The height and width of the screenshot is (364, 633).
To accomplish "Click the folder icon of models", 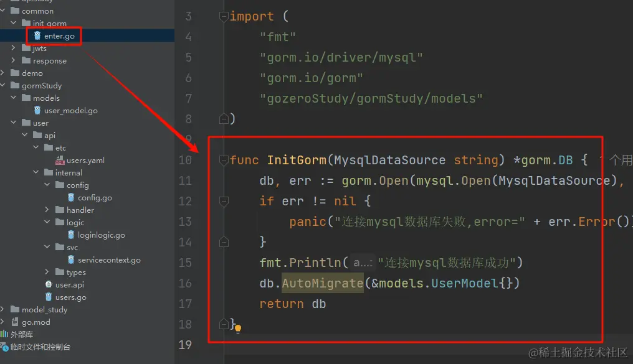I will (26, 98).
